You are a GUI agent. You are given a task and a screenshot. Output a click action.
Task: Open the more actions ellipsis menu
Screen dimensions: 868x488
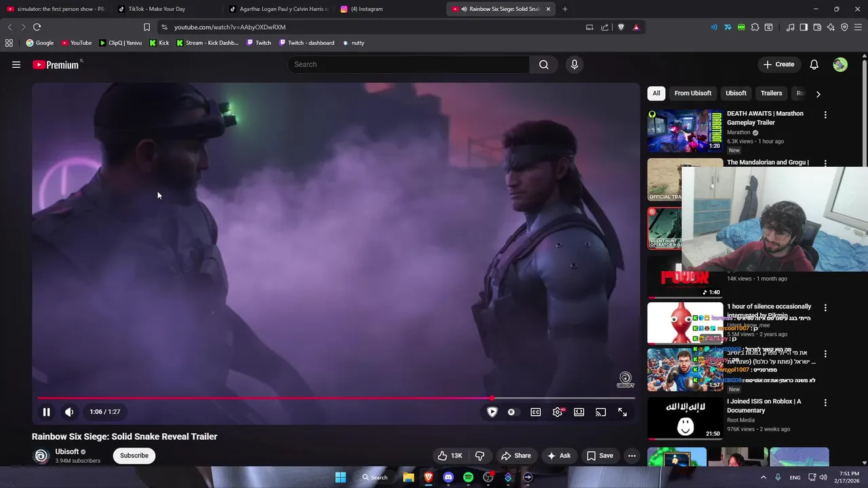(632, 455)
